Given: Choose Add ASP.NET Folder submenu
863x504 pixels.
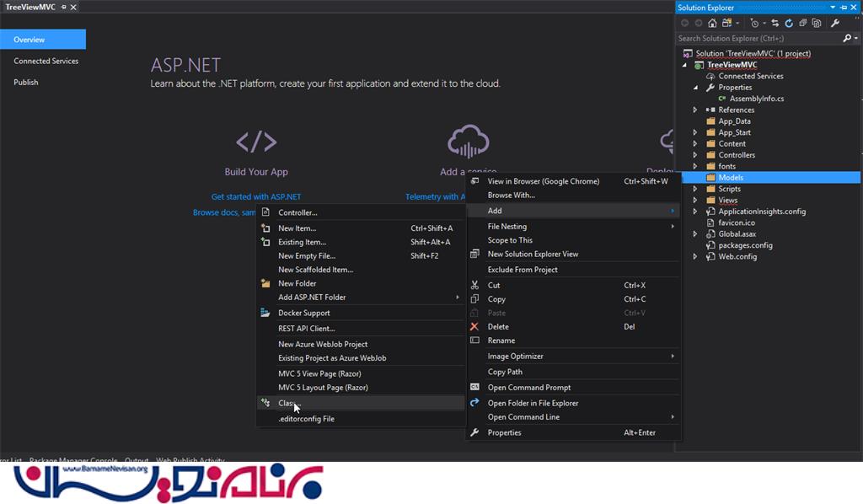Looking at the screenshot, I should pyautogui.click(x=361, y=298).
